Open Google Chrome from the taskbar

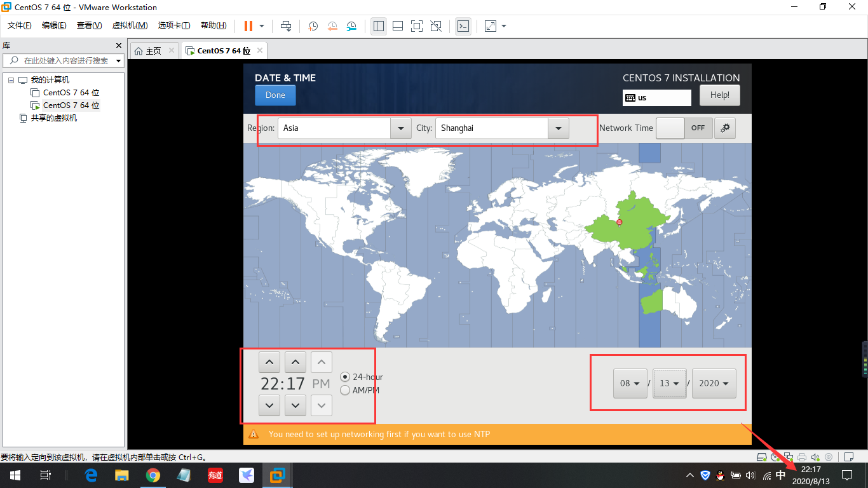click(153, 475)
